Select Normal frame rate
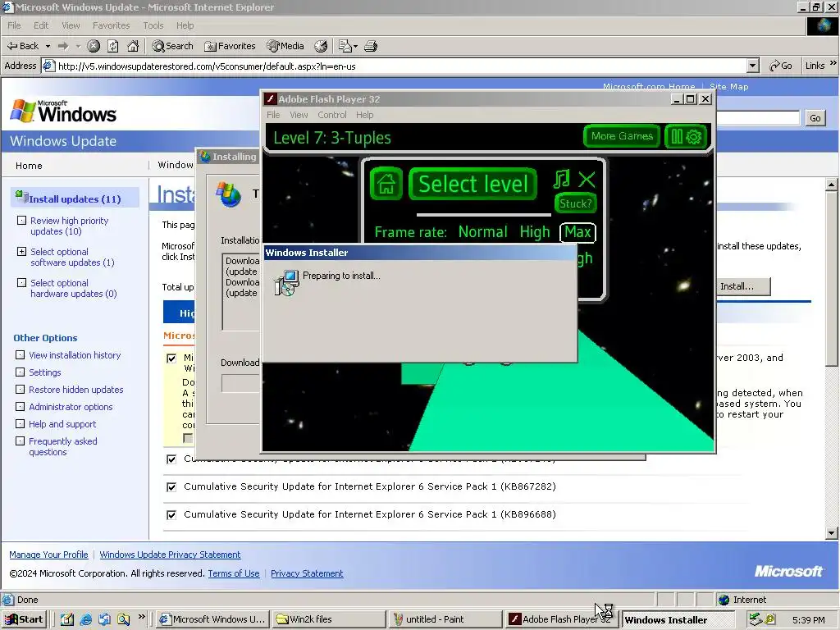This screenshot has width=840, height=630. tap(482, 232)
